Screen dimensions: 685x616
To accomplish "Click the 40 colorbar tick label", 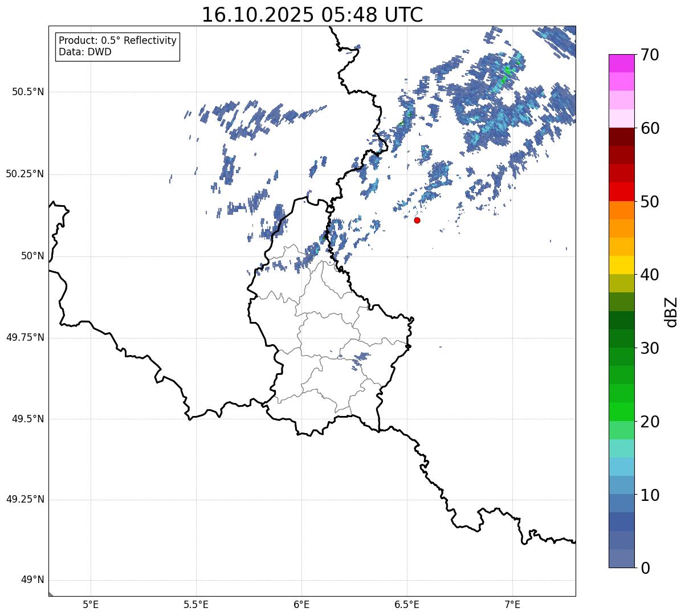I will point(650,275).
